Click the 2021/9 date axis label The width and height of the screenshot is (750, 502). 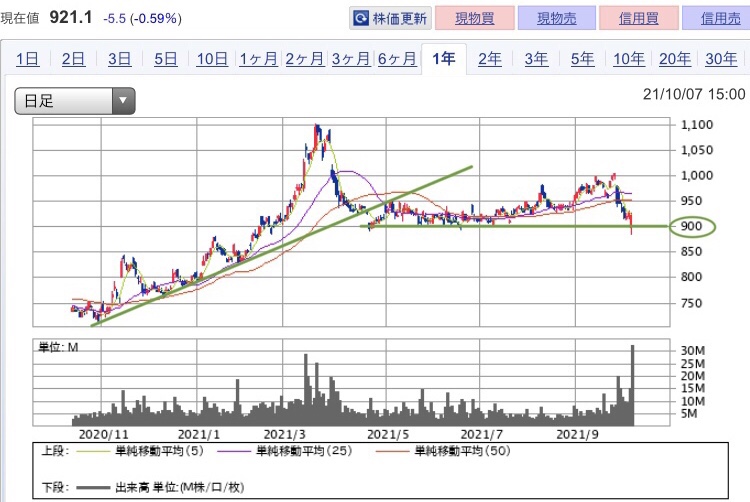click(x=577, y=435)
